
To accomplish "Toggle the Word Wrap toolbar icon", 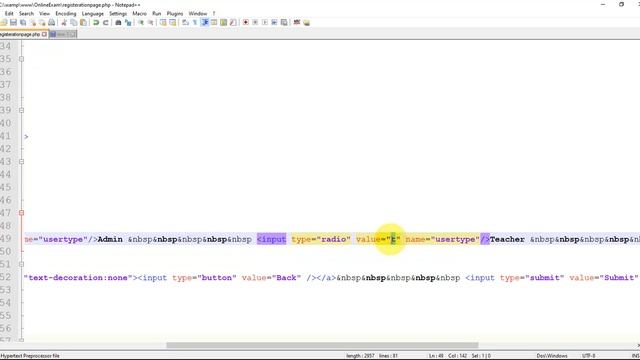I will 185,22.
